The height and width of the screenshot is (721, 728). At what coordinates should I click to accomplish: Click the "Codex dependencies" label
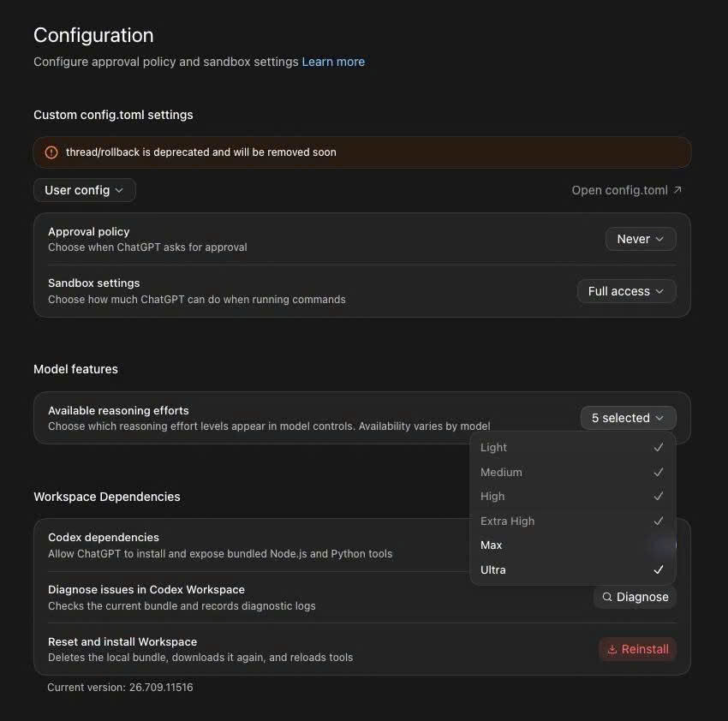coord(104,537)
